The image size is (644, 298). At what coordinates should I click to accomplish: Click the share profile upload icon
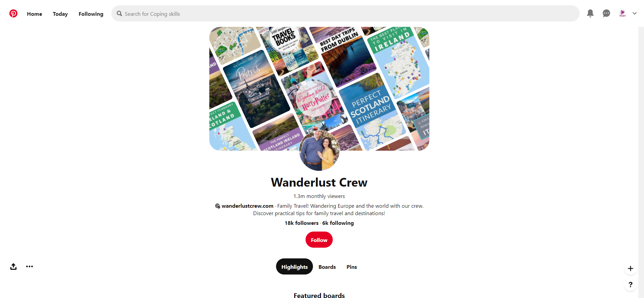coord(13,266)
